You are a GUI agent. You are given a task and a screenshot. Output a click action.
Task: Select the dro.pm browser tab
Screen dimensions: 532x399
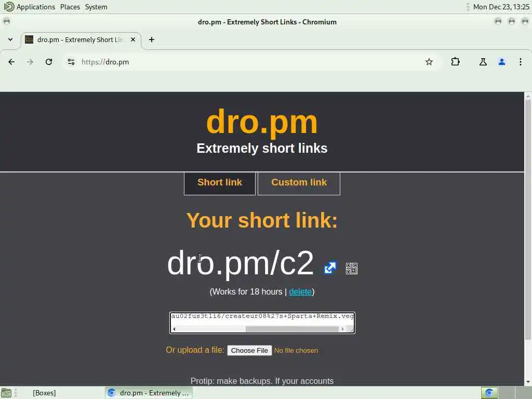click(x=81, y=39)
